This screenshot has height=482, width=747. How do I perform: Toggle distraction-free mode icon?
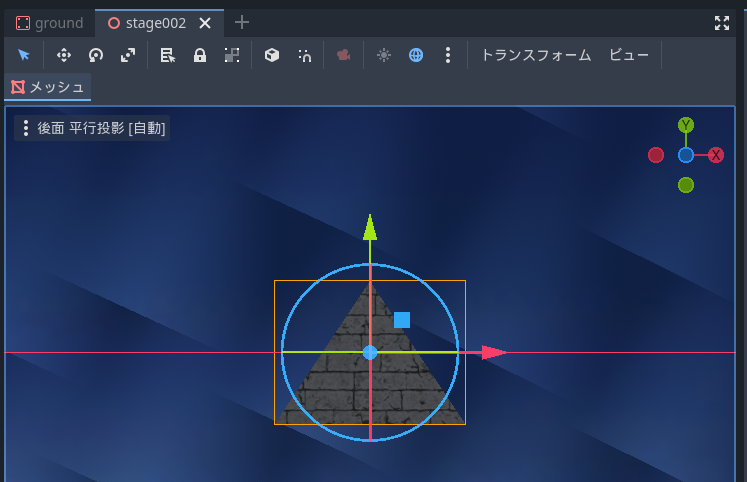[722, 23]
